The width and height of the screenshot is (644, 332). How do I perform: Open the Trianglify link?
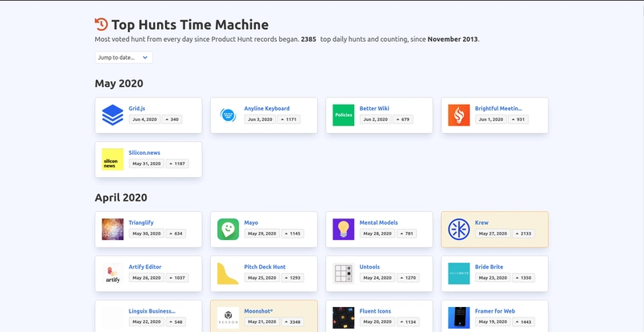point(141,222)
